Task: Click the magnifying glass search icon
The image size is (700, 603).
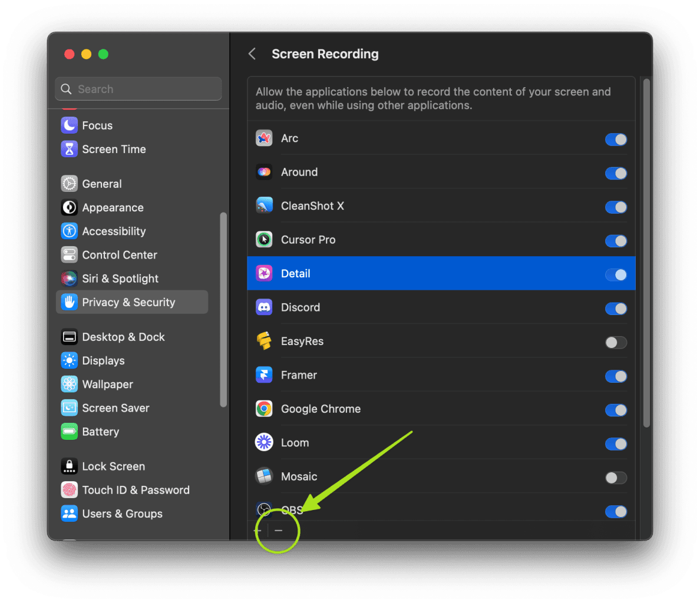Action: coord(66,89)
